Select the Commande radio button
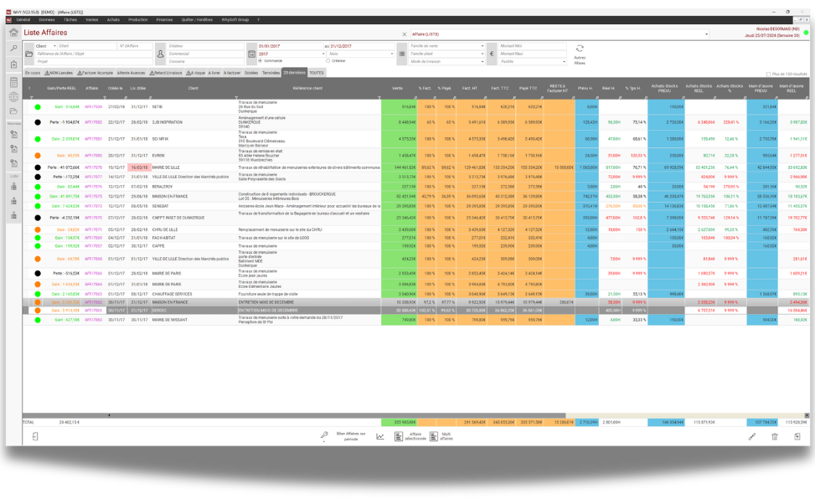 (x=260, y=60)
